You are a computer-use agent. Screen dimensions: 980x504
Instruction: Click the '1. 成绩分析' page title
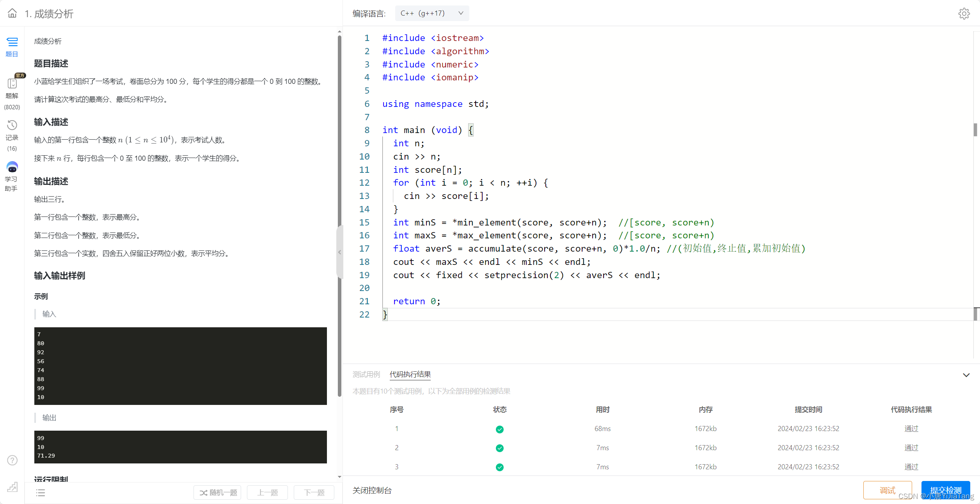49,14
